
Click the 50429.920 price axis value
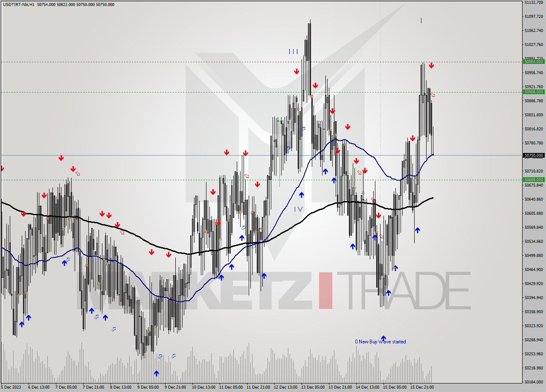point(534,284)
